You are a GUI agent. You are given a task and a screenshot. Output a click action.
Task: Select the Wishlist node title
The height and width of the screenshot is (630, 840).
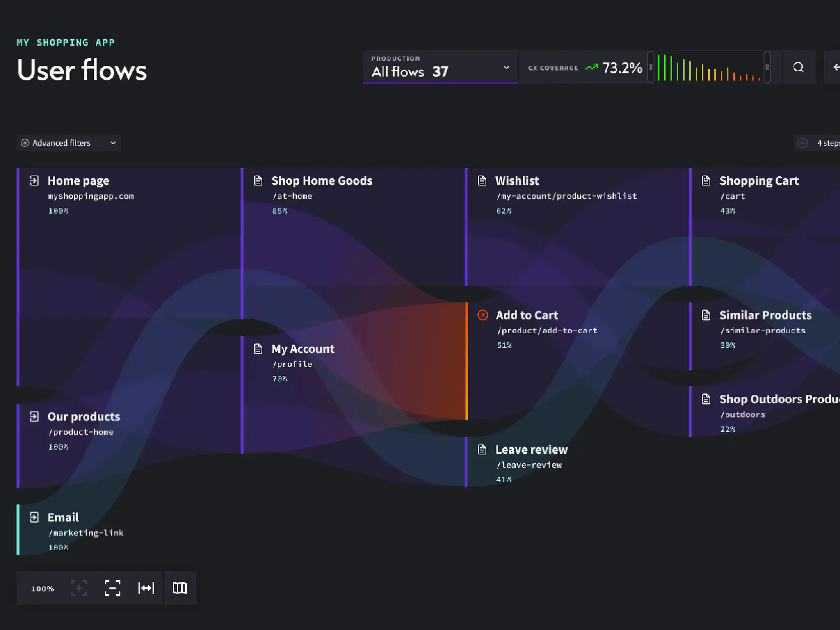[517, 180]
